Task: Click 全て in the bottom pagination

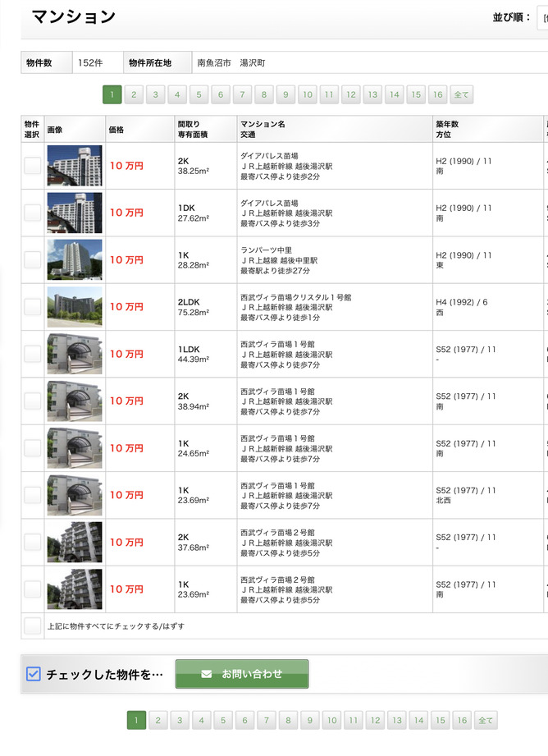Action: pos(486,721)
